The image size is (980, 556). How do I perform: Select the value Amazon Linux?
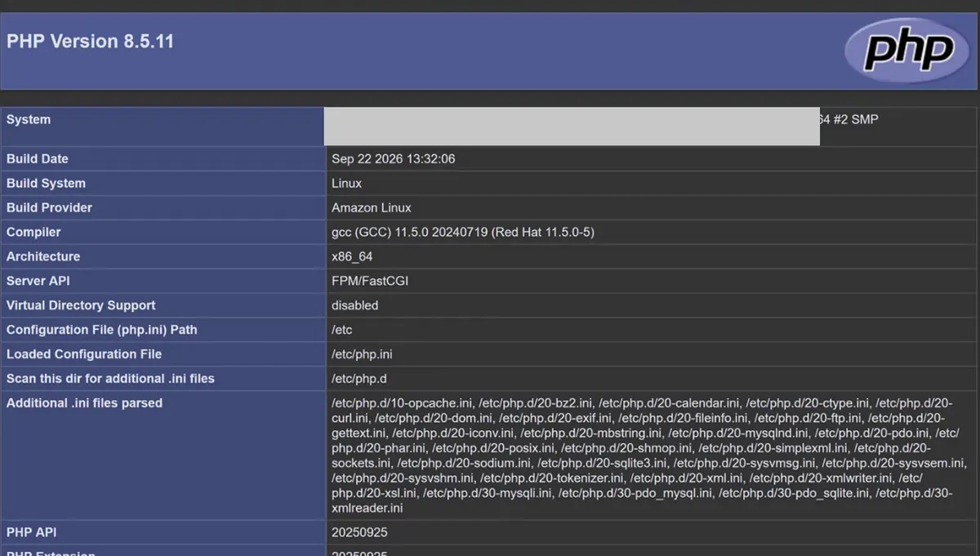point(372,207)
